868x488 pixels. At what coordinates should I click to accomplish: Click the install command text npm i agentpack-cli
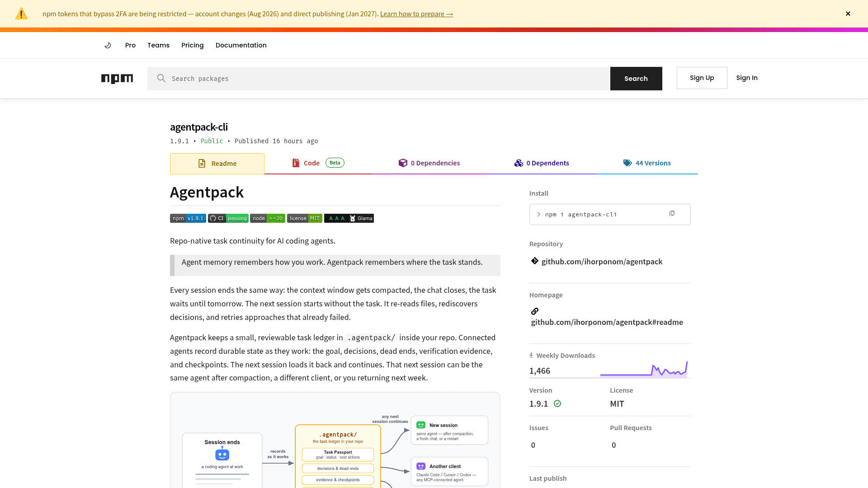click(581, 215)
